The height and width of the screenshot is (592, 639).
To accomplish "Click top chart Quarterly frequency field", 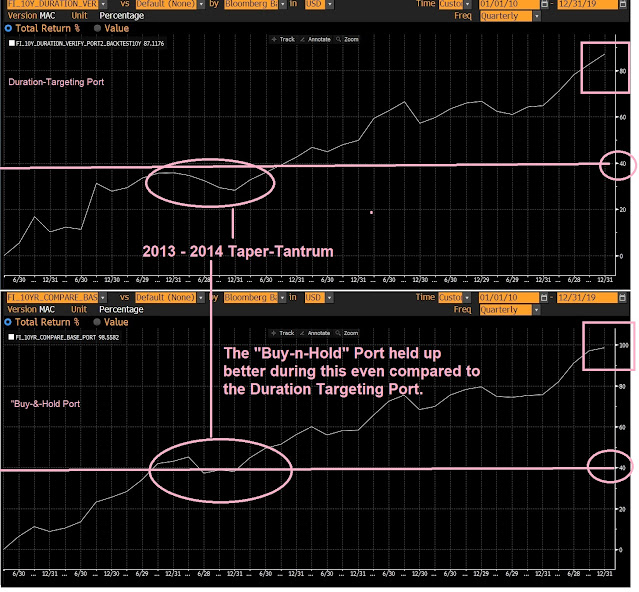I will tap(506, 16).
